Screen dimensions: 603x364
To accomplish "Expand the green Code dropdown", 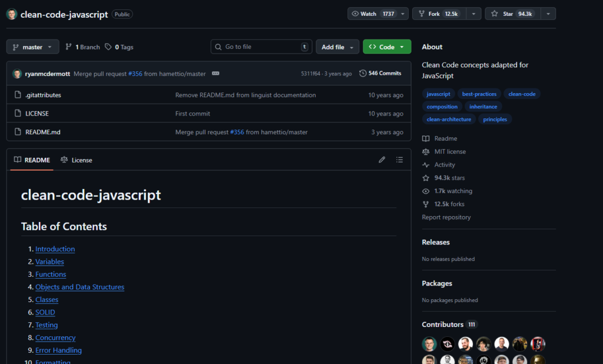I will [x=387, y=47].
